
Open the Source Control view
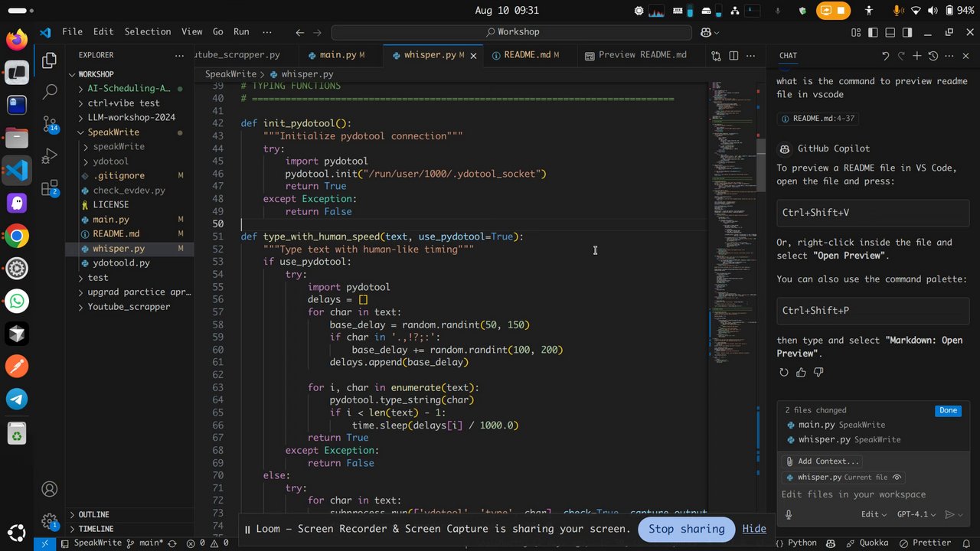(x=50, y=123)
